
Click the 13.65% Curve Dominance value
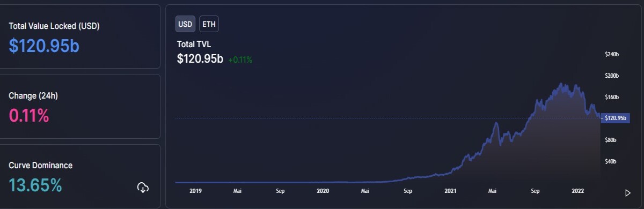coord(35,185)
